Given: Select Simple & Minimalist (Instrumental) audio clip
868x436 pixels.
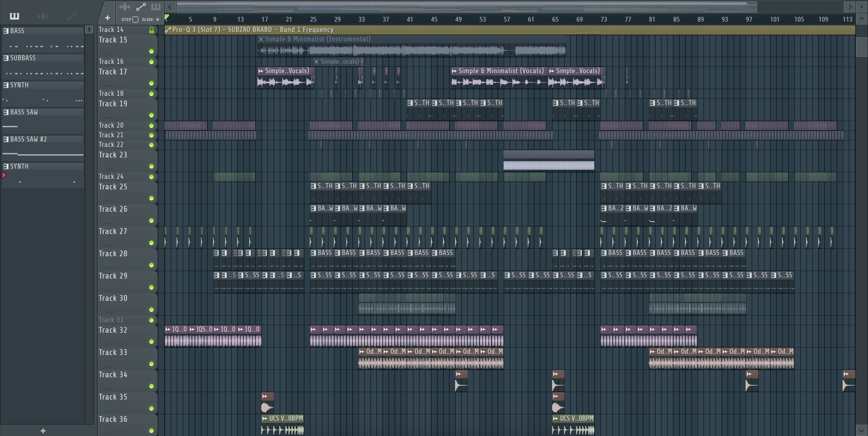Looking at the screenshot, I should tap(412, 46).
